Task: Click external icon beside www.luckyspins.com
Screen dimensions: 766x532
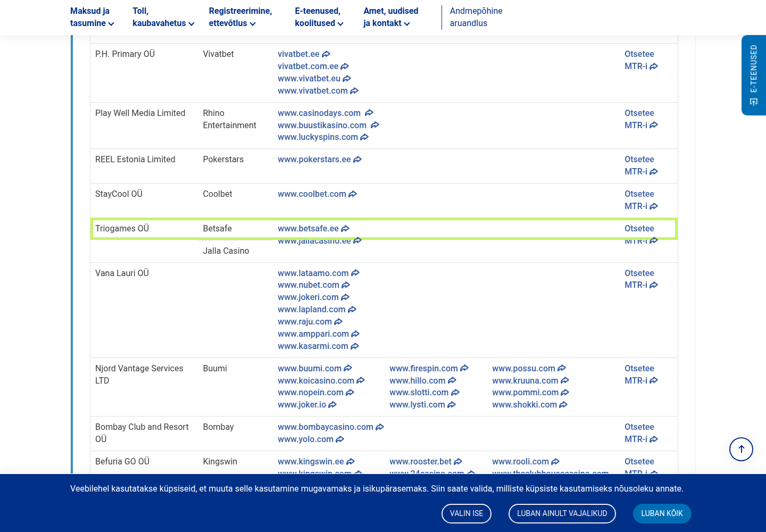Action: [x=364, y=137]
